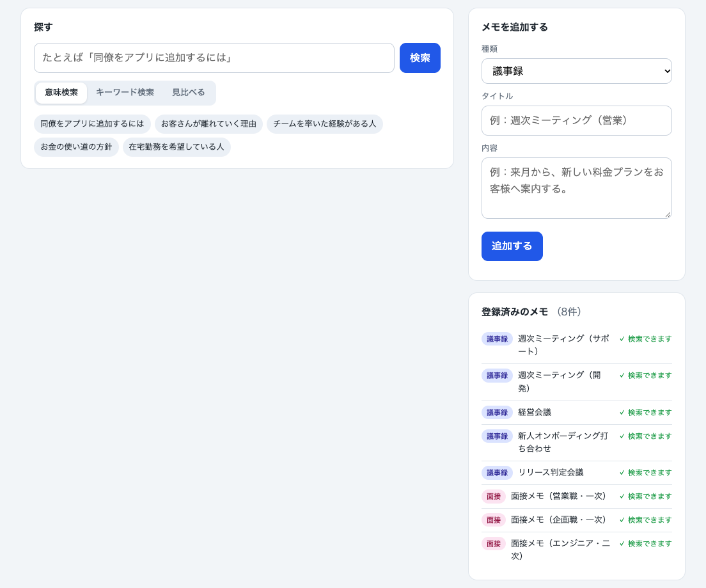Click the 登録済みのメモ heading
The image size is (706, 588).
coord(515,312)
